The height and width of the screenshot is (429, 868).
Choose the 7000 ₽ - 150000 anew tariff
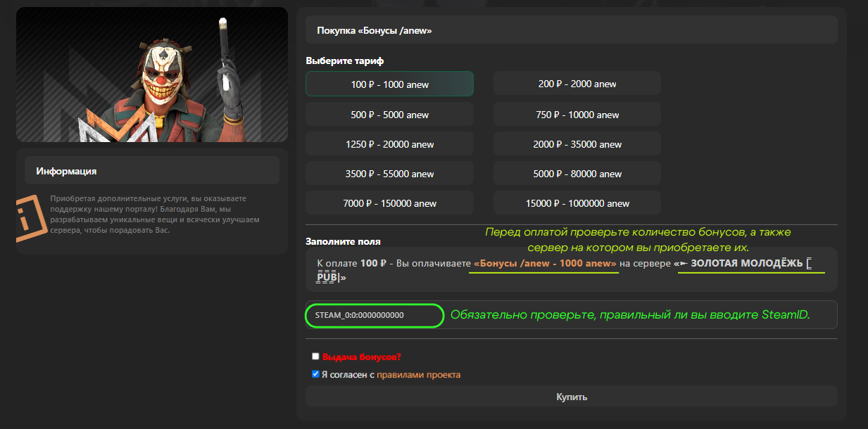[389, 203]
